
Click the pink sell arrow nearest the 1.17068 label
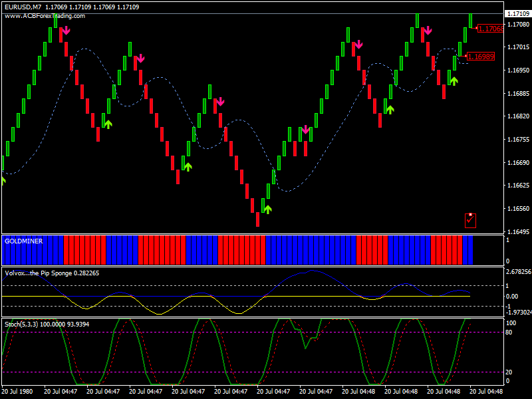coord(428,31)
